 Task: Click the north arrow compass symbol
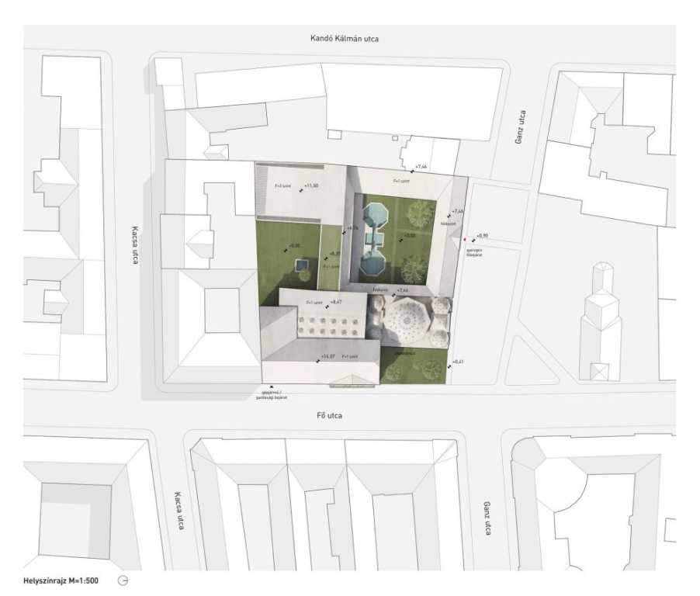122,580
